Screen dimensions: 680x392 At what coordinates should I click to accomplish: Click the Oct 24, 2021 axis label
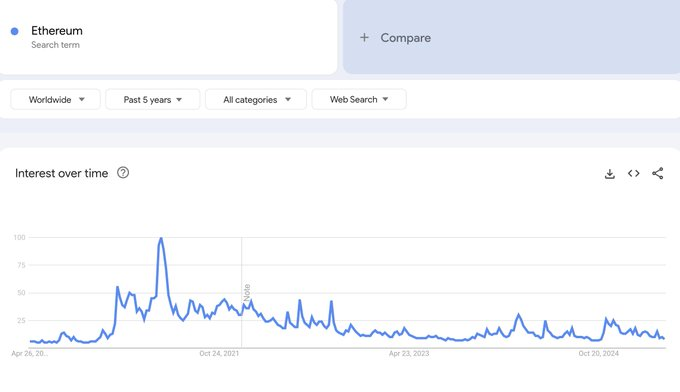219,353
